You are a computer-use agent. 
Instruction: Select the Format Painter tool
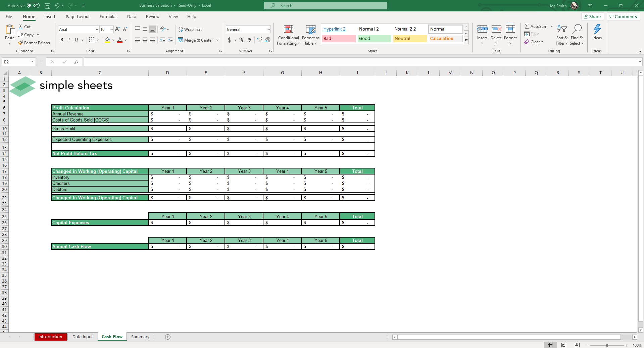pos(35,43)
